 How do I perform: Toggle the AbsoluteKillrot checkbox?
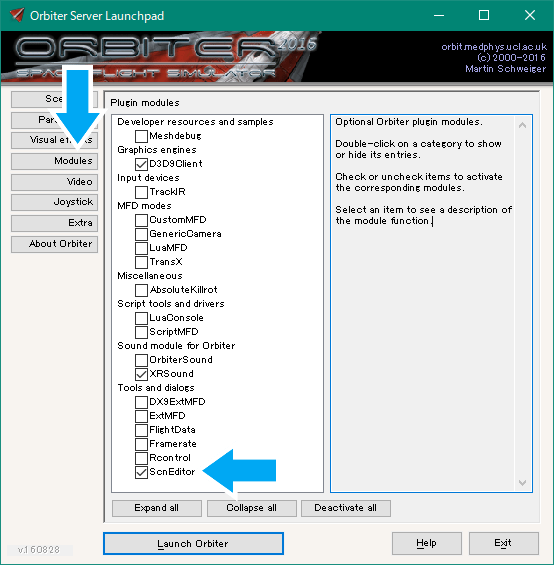(x=141, y=290)
